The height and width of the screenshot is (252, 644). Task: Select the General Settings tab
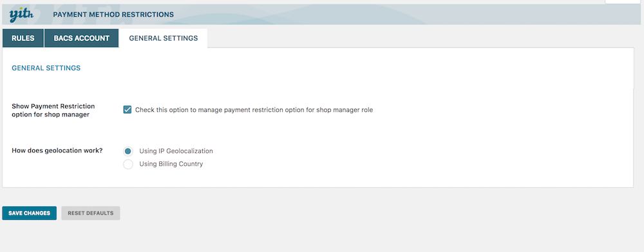point(164,38)
